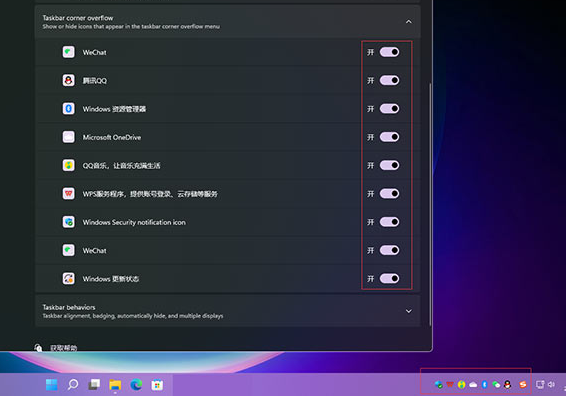Click the OneDrive cloud tray icon
The width and height of the screenshot is (566, 396).
pyautogui.click(x=473, y=385)
